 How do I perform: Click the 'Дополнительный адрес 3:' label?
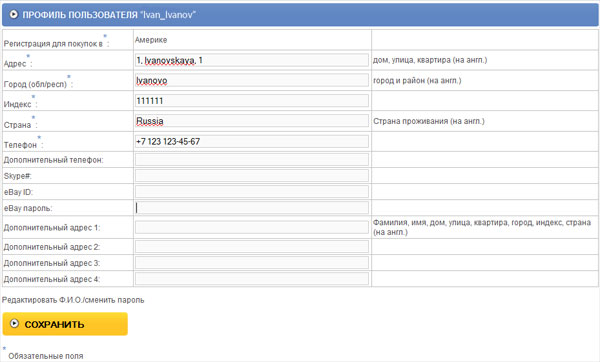coord(52,263)
